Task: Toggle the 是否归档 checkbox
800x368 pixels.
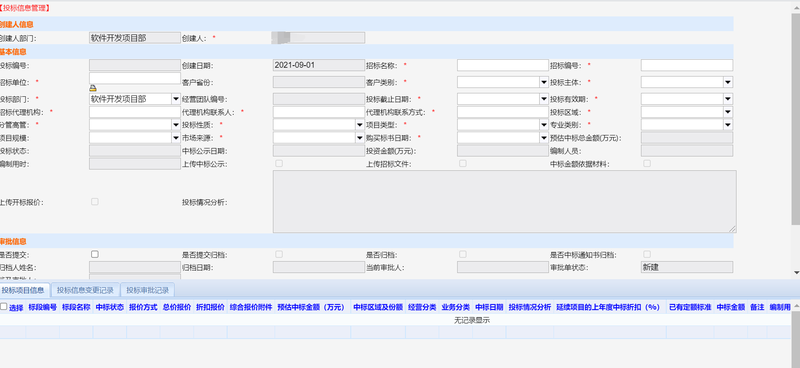Action: tap(462, 254)
